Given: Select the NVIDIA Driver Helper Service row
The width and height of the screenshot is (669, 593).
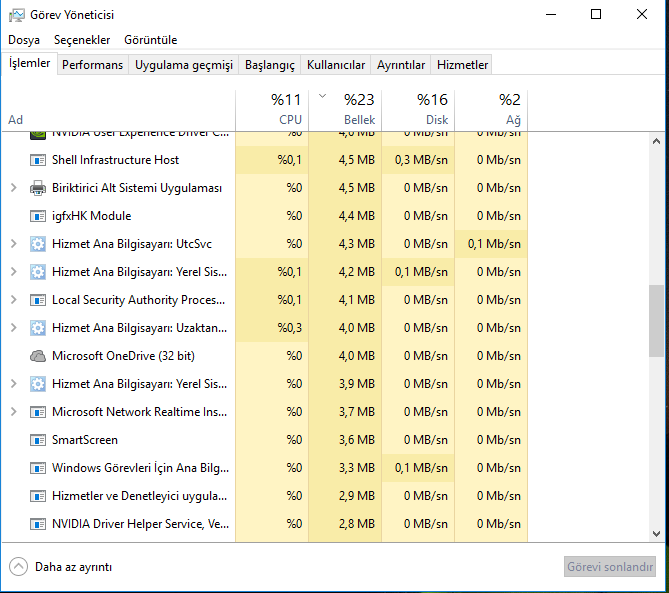Looking at the screenshot, I should [x=265, y=524].
